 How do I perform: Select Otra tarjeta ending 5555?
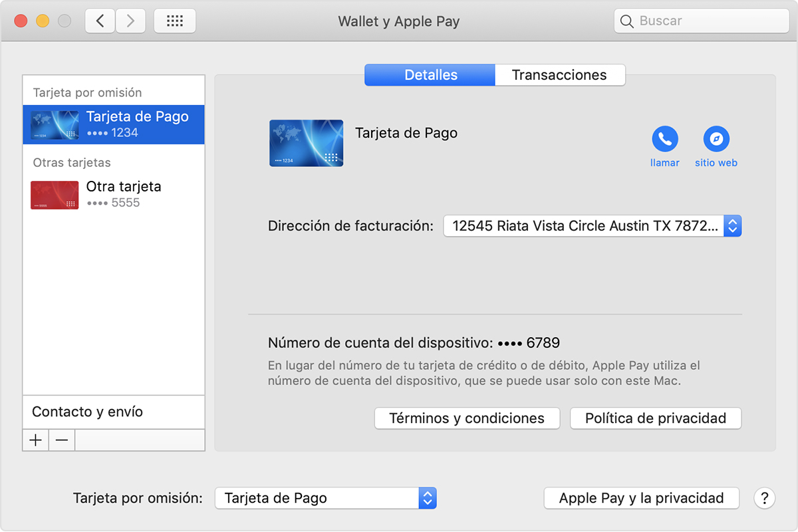pyautogui.click(x=114, y=194)
